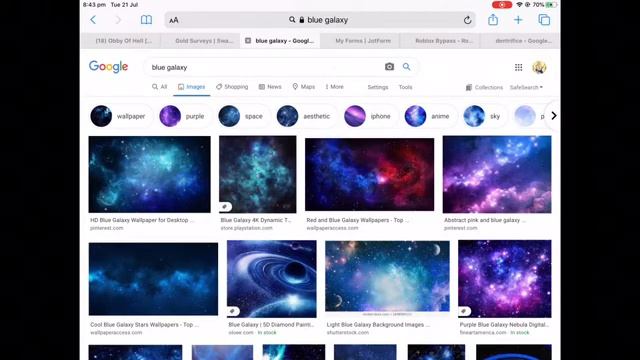Click product tag on Purple Blue Nebula image
Screen dimensions: 640x360
coord(464,311)
